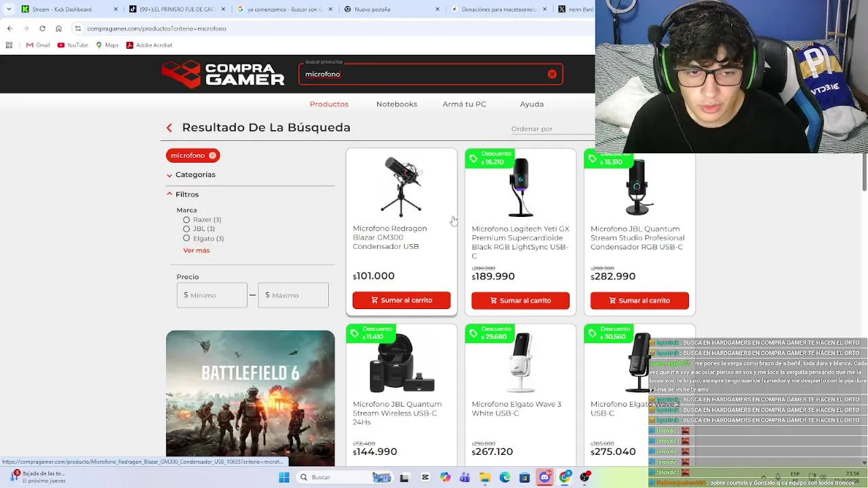Select the JBL (3) brand filter
Image resolution: width=868 pixels, height=488 pixels.
(x=186, y=229)
